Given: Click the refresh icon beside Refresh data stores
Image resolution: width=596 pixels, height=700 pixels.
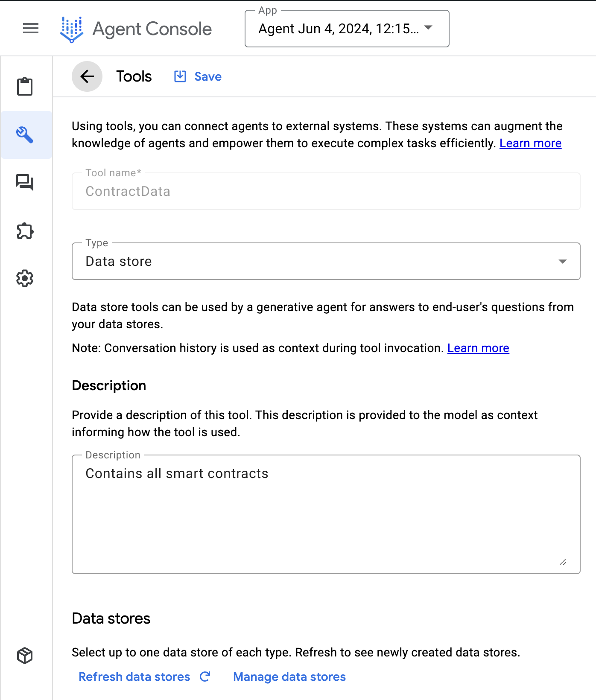Looking at the screenshot, I should [x=205, y=677].
